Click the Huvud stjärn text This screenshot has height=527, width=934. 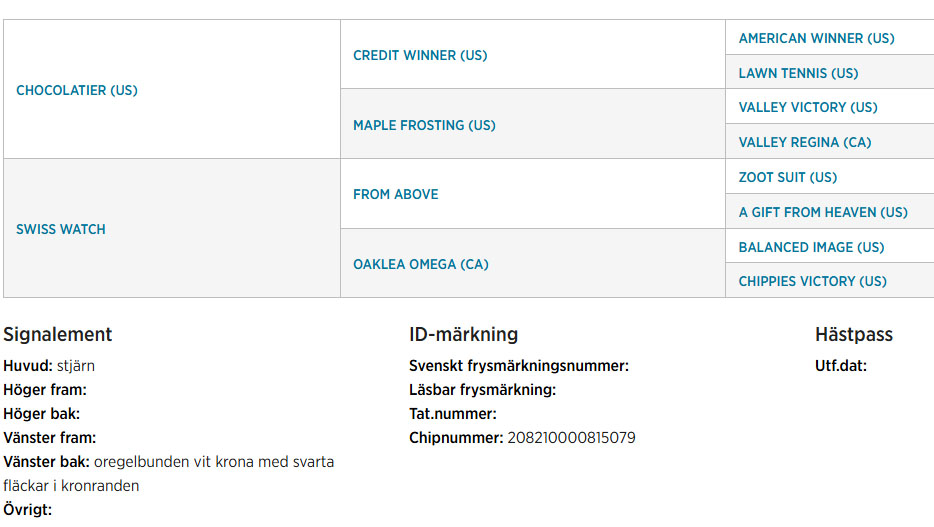click(49, 366)
